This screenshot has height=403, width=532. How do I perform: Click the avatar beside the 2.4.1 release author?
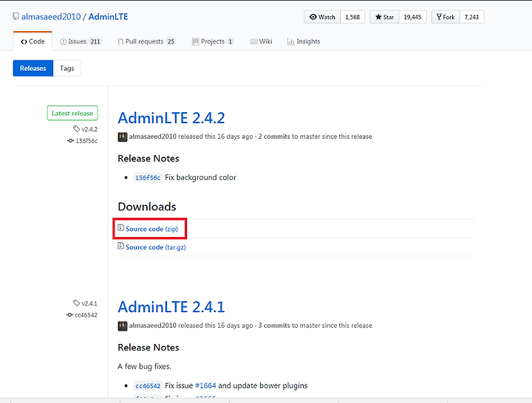tap(123, 326)
